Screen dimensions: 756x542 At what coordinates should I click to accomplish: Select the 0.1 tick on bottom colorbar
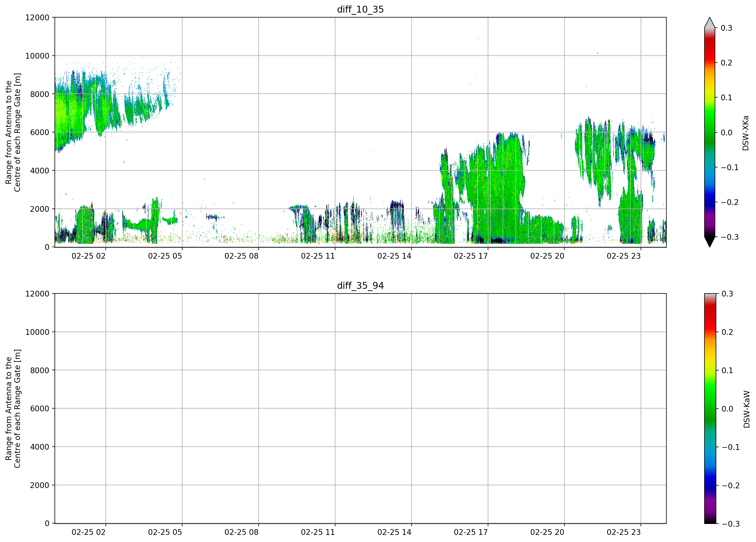click(x=727, y=370)
